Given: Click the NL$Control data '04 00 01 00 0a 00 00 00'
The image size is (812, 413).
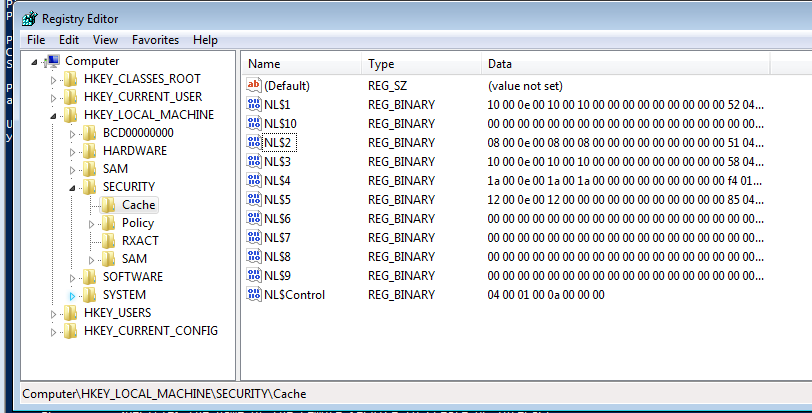Looking at the screenshot, I should pos(546,295).
